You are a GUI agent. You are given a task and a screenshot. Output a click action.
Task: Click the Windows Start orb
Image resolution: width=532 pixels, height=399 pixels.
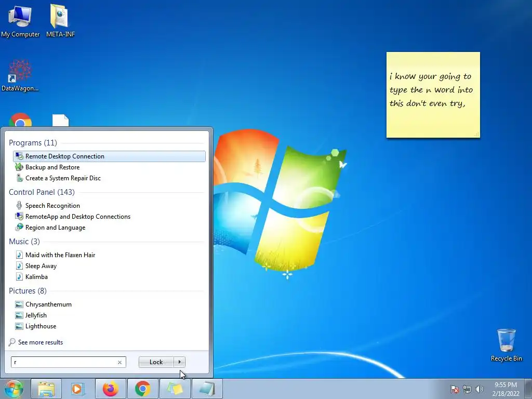pos(14,389)
